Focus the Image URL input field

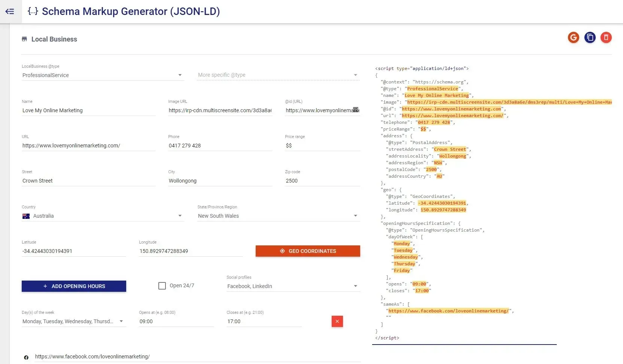click(220, 110)
